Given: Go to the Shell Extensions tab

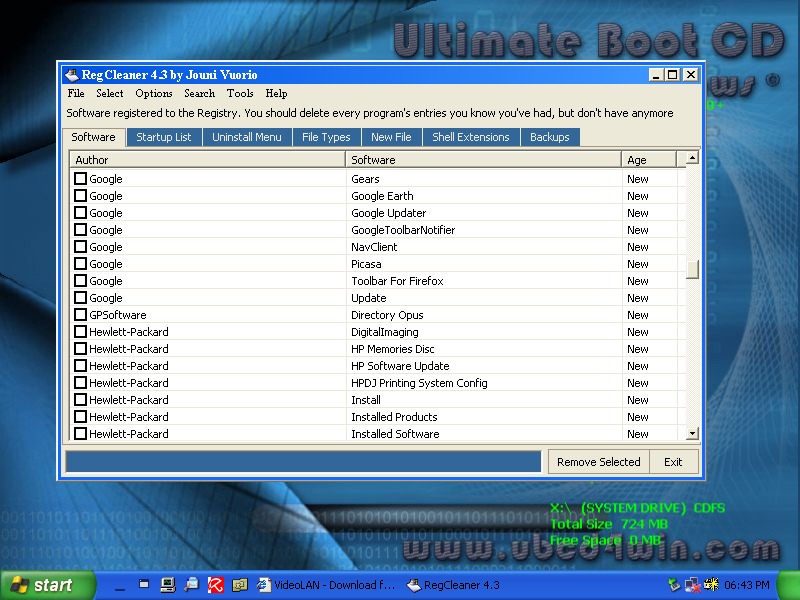Looking at the screenshot, I should coord(470,137).
